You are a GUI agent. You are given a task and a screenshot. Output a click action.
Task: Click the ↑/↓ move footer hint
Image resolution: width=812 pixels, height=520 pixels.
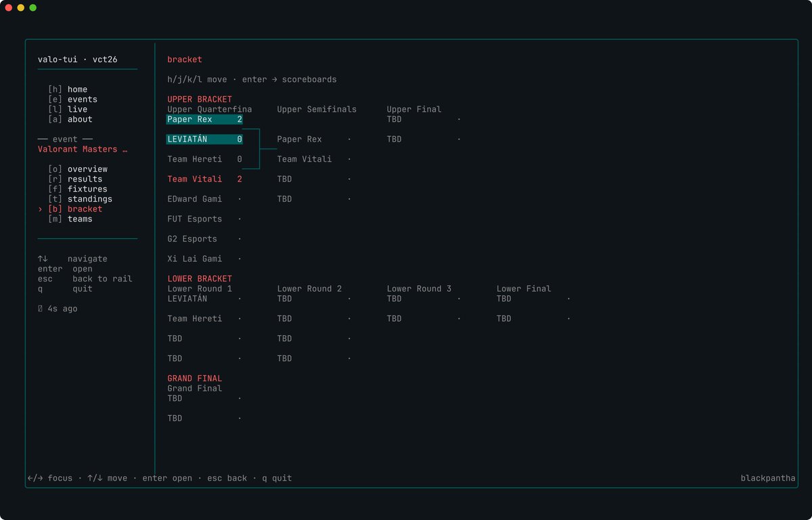(107, 478)
